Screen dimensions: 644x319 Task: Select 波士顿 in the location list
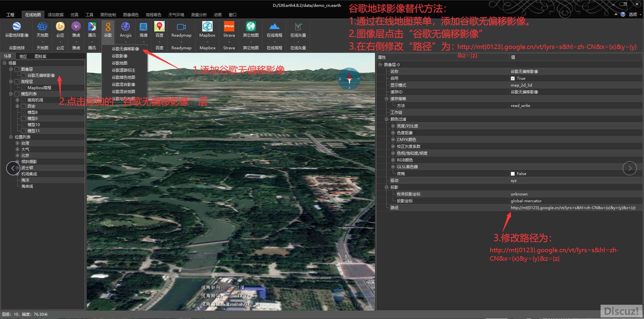pos(27,168)
